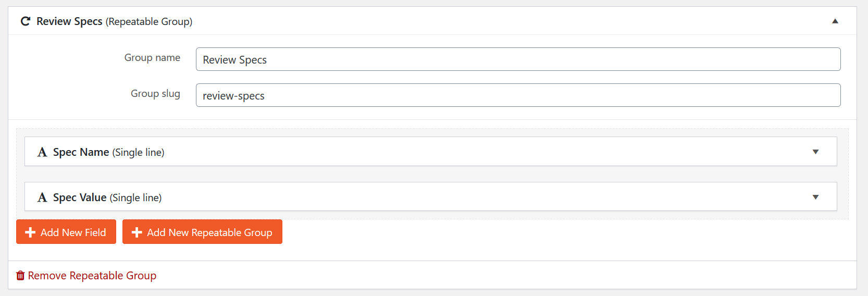Click the plus icon on Add New Repeatable Group
The image size is (868, 296).
[x=137, y=232]
